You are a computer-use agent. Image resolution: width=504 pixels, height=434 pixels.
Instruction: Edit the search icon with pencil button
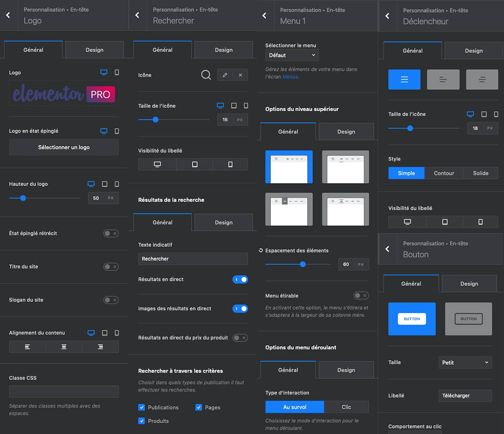[x=225, y=75]
